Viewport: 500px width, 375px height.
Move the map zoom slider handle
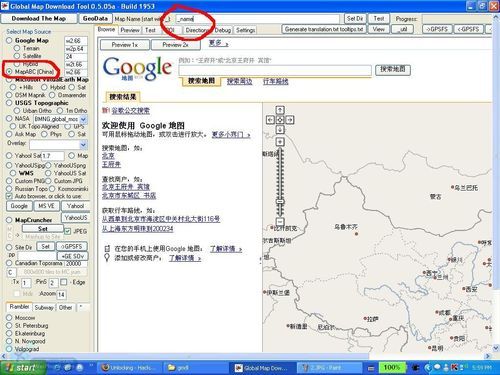(x=280, y=201)
